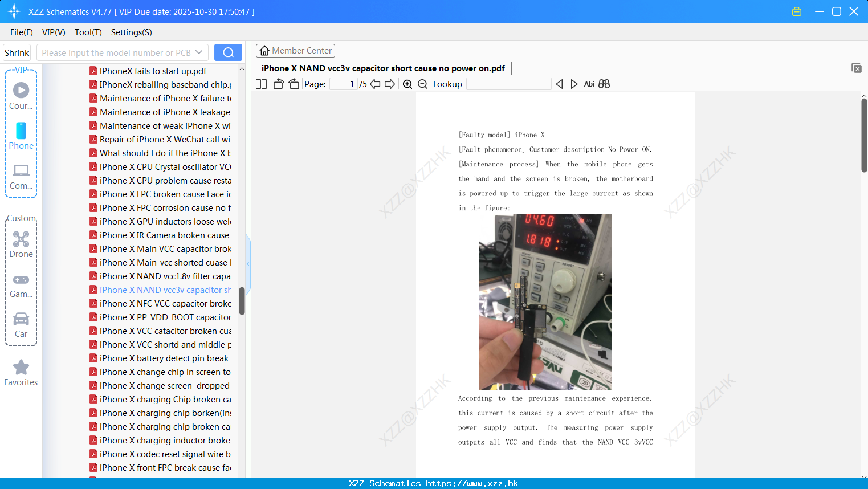The image size is (868, 489).
Task: Open the Drone category
Action: [21, 244]
